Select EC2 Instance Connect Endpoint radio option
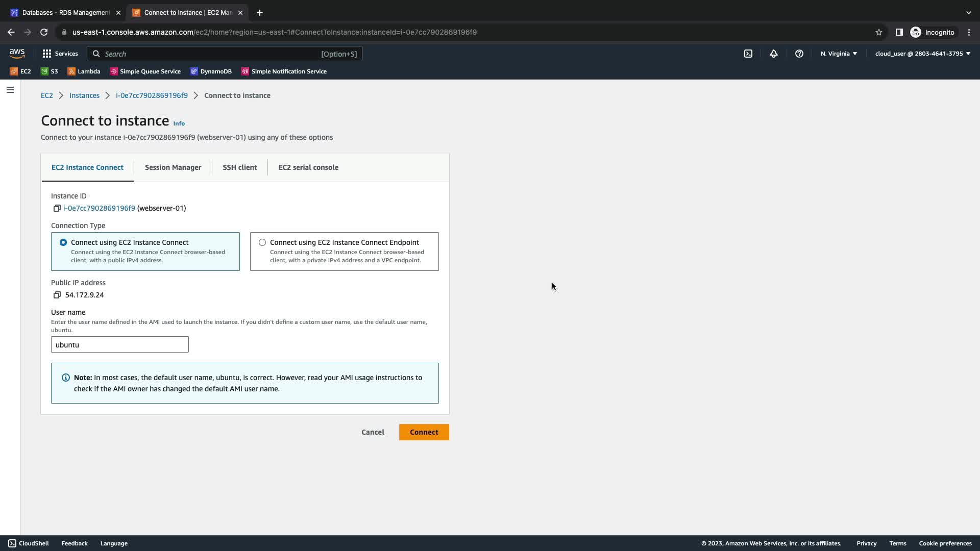This screenshot has width=980, height=551. pos(262,242)
